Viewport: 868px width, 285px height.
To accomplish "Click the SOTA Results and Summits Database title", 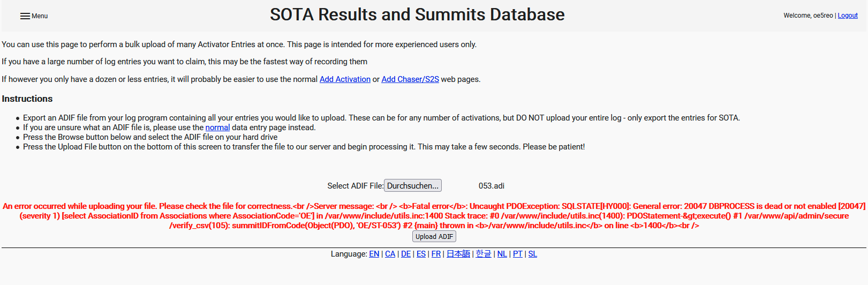I will pyautogui.click(x=417, y=15).
